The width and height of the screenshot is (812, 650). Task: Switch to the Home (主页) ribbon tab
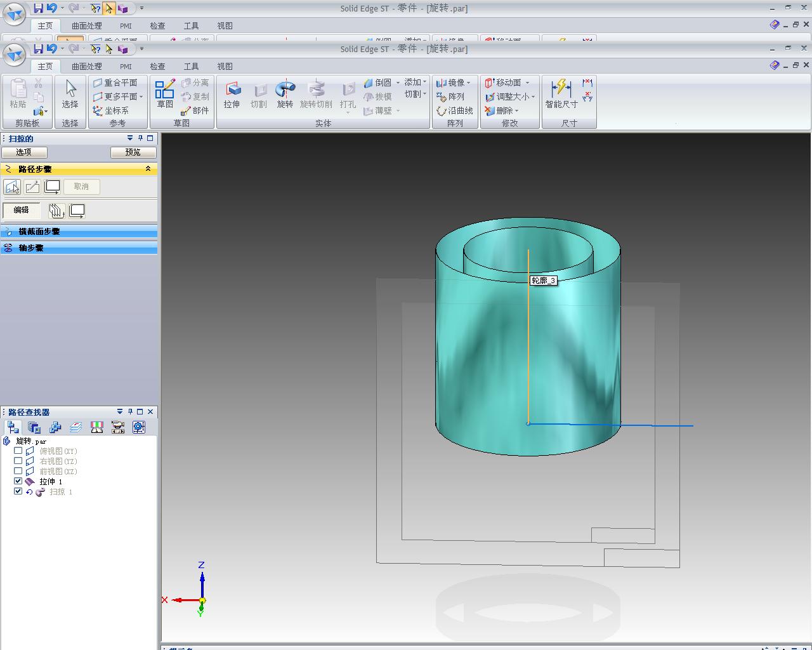click(x=45, y=66)
